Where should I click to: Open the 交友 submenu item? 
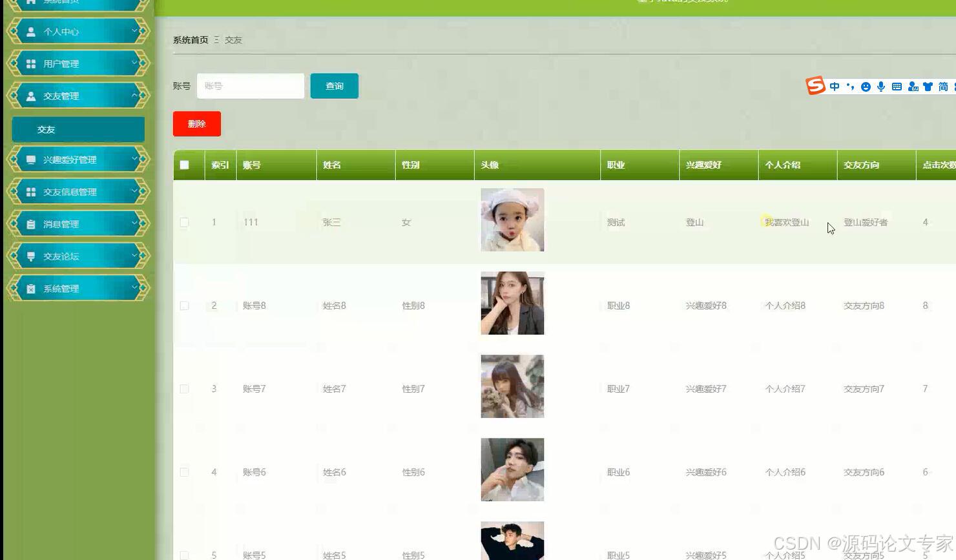click(78, 129)
